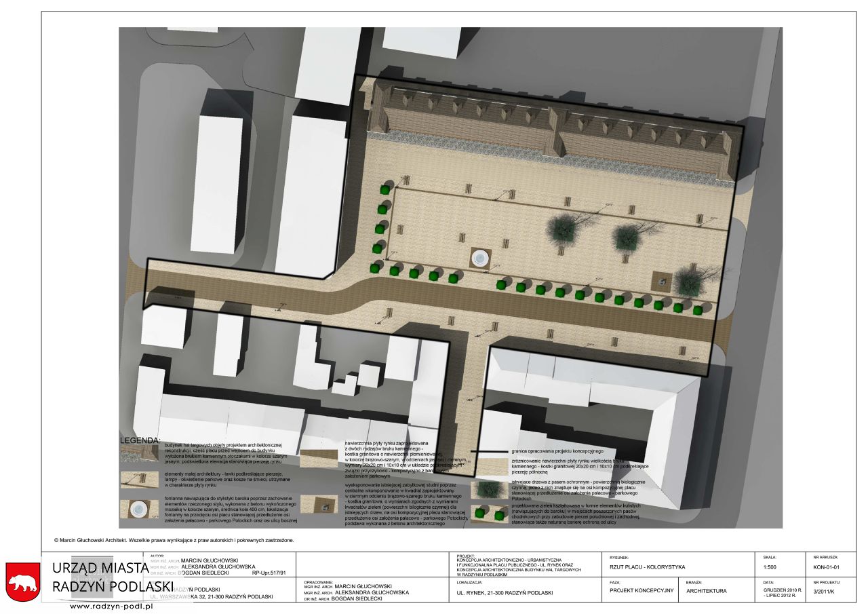Screen dimensions: 868x614
Task: Select discipline value ARCHITEKTURA
Action: point(706,591)
